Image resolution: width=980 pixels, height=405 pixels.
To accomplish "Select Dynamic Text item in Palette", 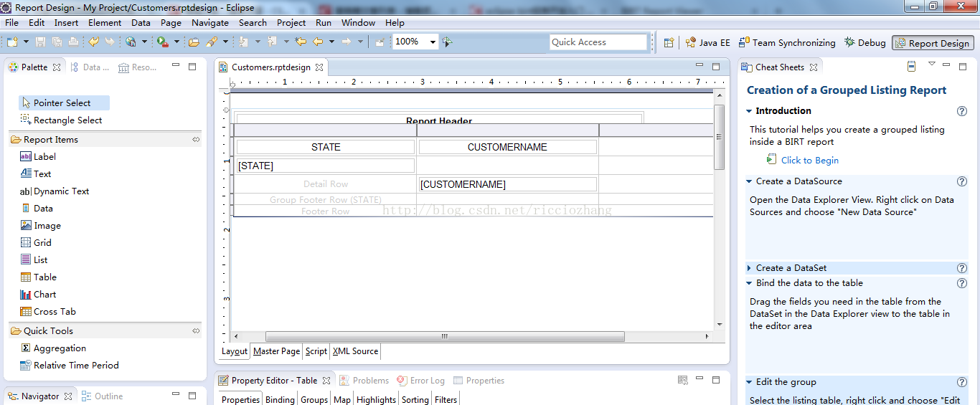I will (54, 191).
